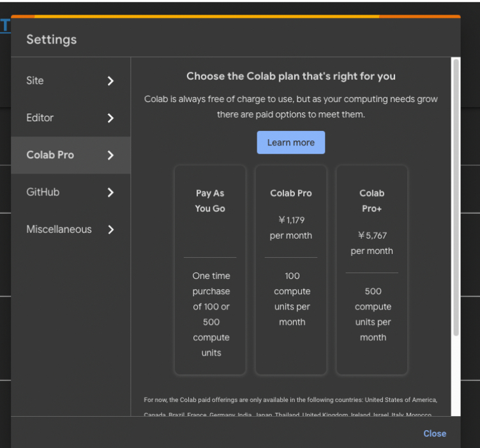Open the Site settings section
Viewport: 480px width, 448px height.
pos(70,81)
